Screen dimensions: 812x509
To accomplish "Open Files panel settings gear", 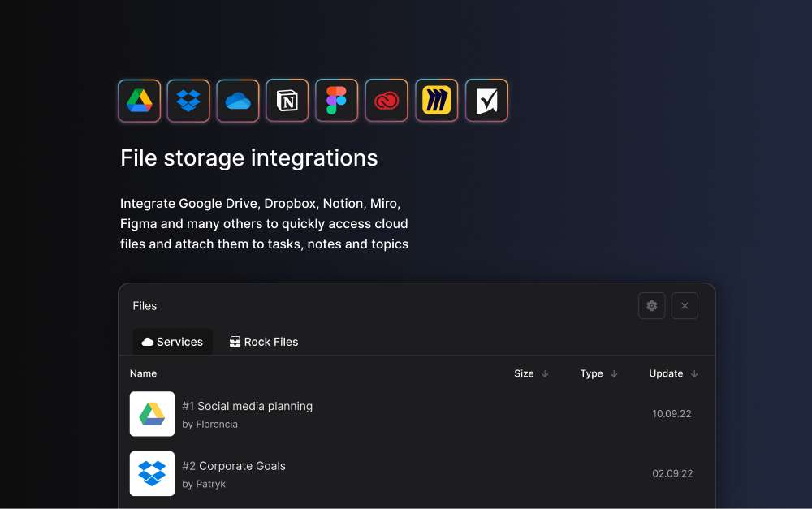I will click(651, 306).
